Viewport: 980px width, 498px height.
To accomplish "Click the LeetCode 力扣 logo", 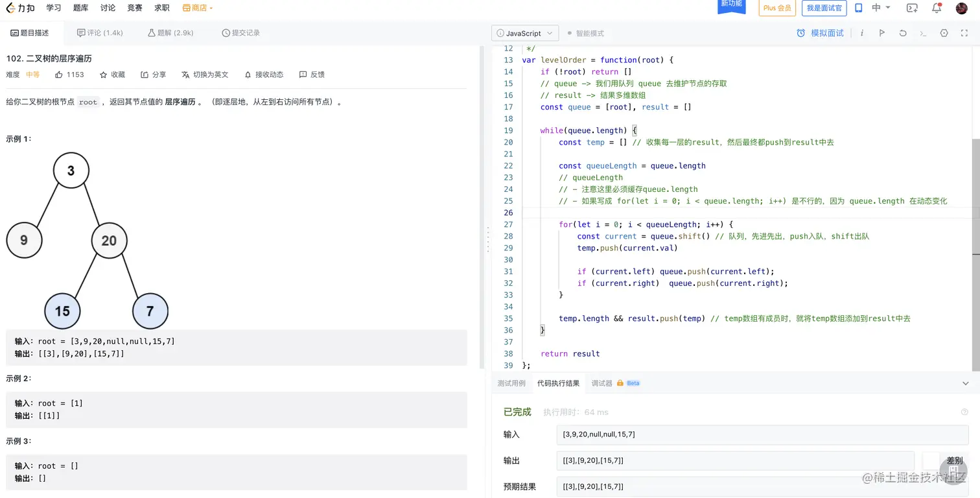I will coord(21,8).
